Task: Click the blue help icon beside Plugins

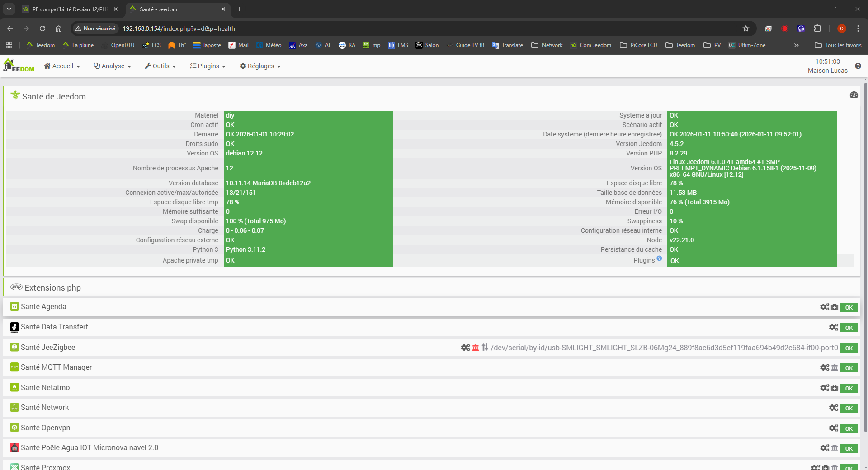Action: [659, 258]
